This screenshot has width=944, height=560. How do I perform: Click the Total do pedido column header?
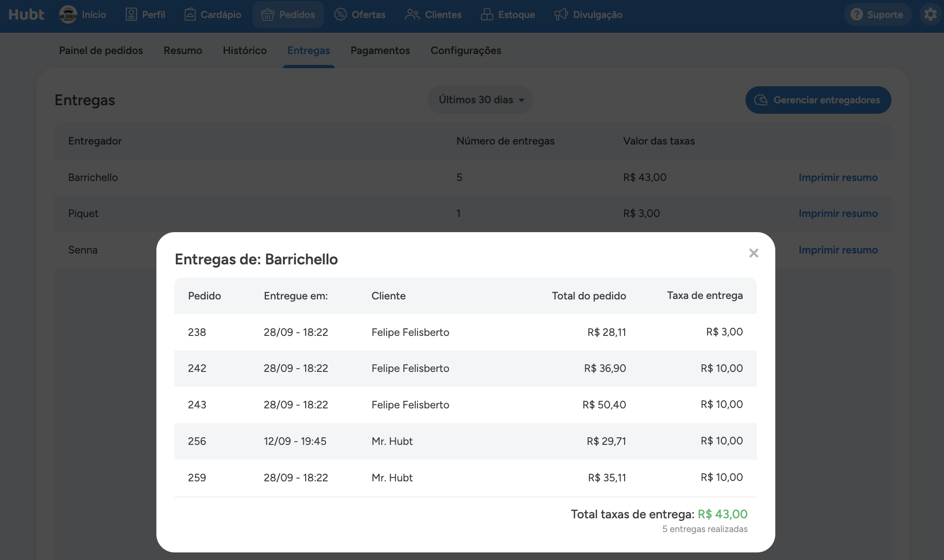click(589, 296)
